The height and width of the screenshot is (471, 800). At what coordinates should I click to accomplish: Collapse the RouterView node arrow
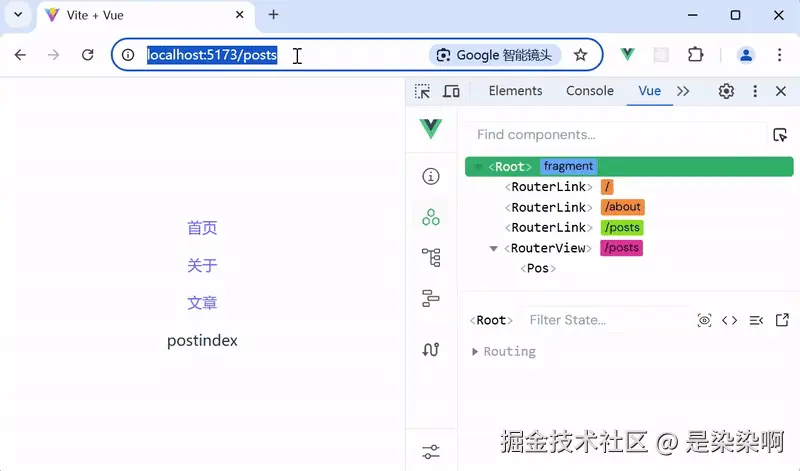(493, 249)
